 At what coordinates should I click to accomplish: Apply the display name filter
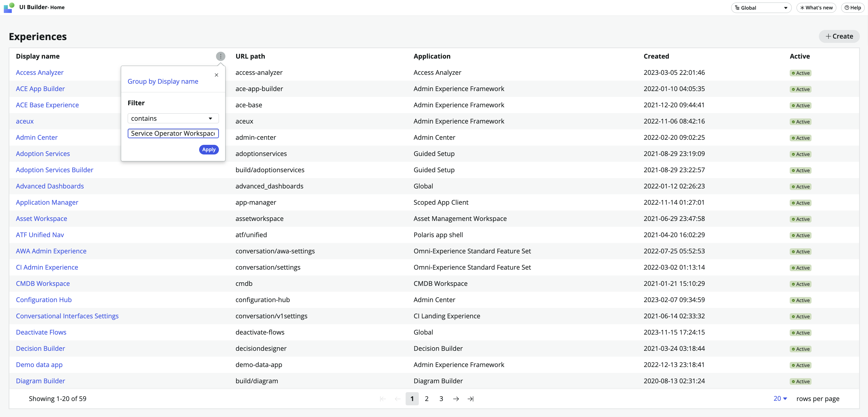[x=209, y=149]
